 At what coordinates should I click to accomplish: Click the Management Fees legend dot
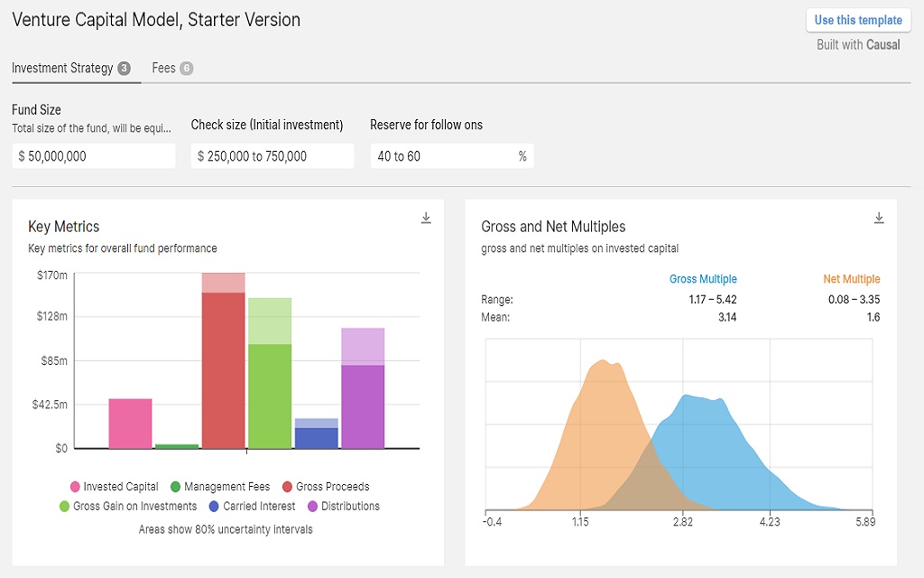pos(175,487)
